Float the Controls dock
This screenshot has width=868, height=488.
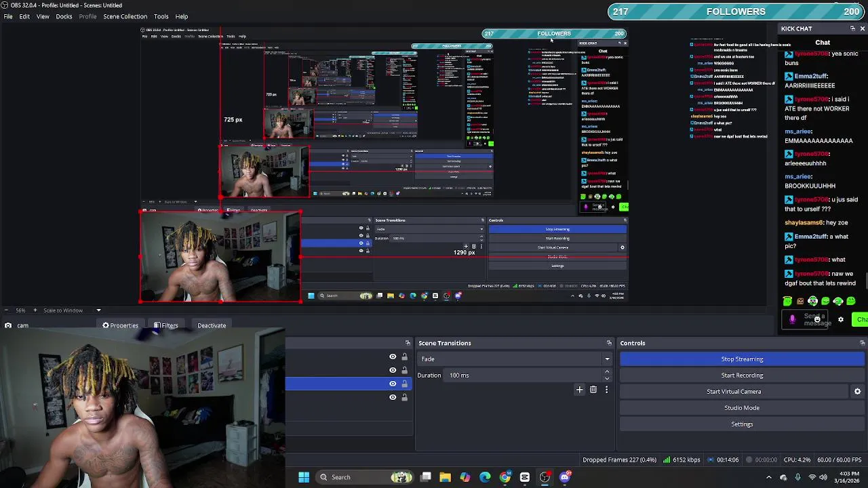863,343
